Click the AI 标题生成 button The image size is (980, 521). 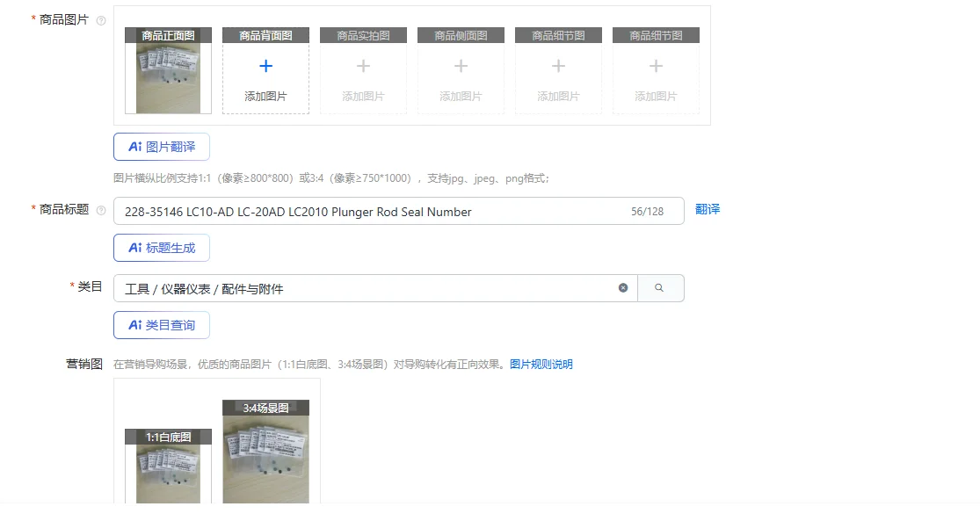tap(161, 248)
